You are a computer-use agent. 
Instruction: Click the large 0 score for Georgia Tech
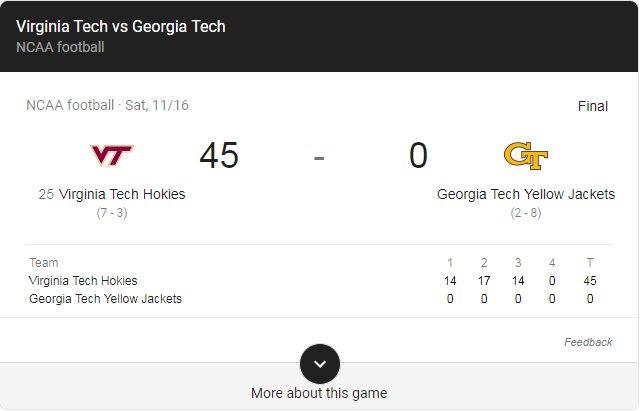tap(418, 156)
